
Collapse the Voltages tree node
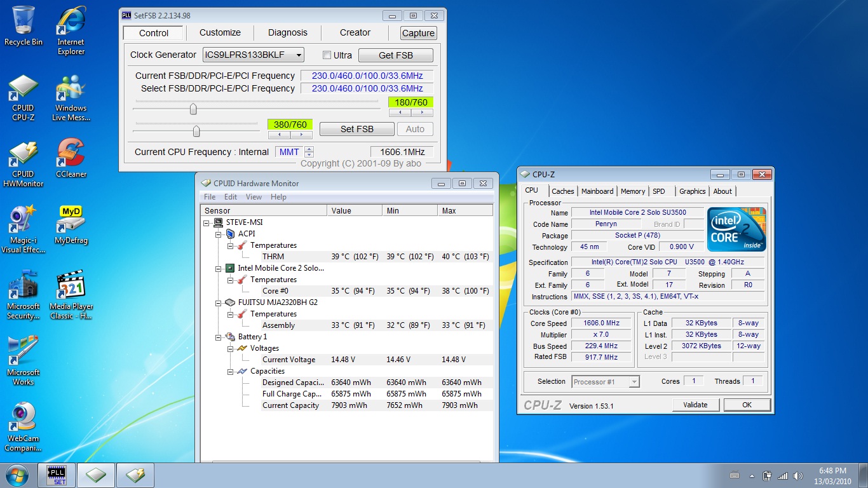[x=230, y=348]
